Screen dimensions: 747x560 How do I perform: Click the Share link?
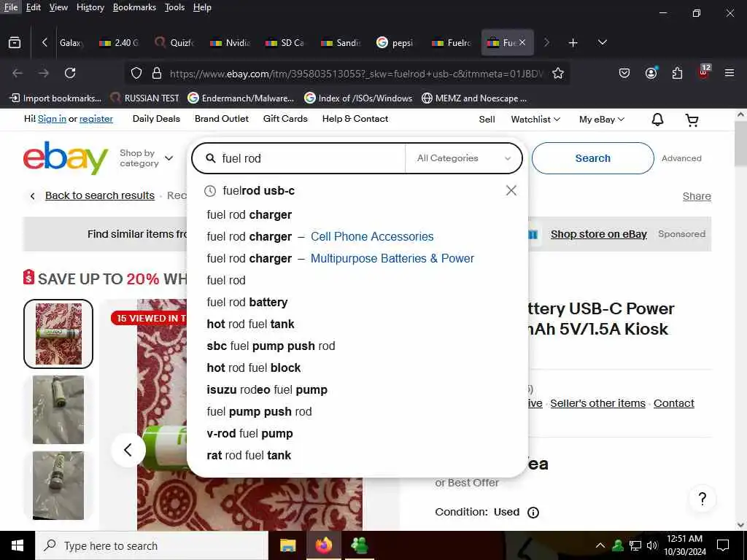pos(697,196)
